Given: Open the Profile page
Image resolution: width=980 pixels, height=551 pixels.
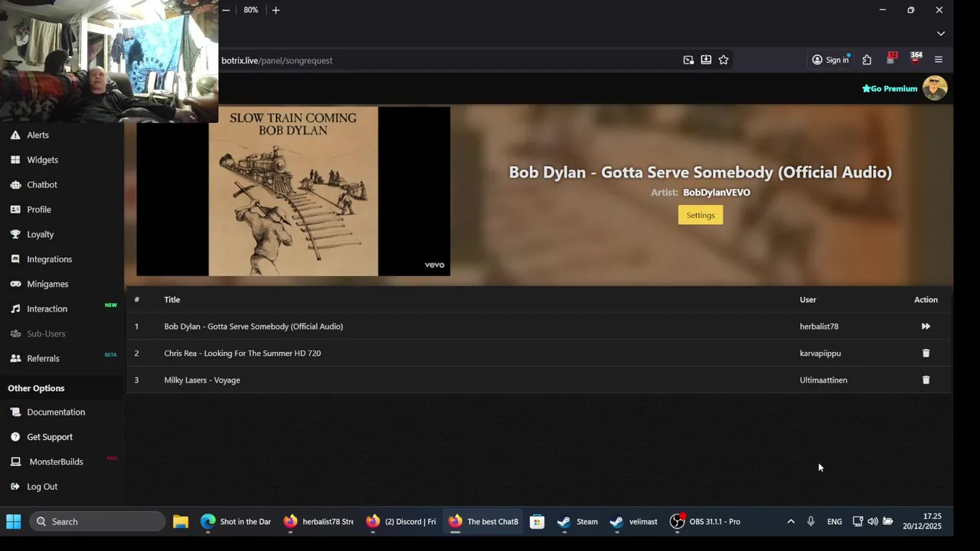Looking at the screenshot, I should [39, 210].
